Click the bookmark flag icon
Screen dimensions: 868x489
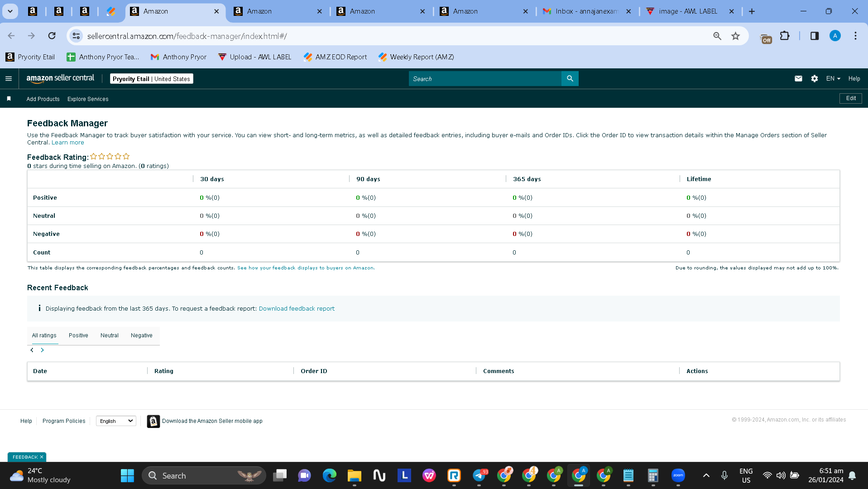pyautogui.click(x=9, y=99)
